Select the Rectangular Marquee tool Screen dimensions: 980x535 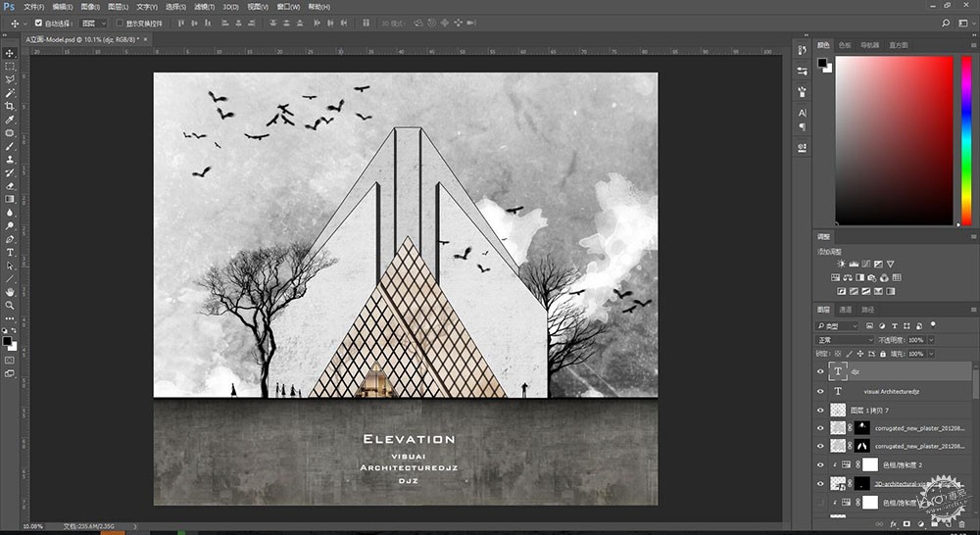(10, 67)
